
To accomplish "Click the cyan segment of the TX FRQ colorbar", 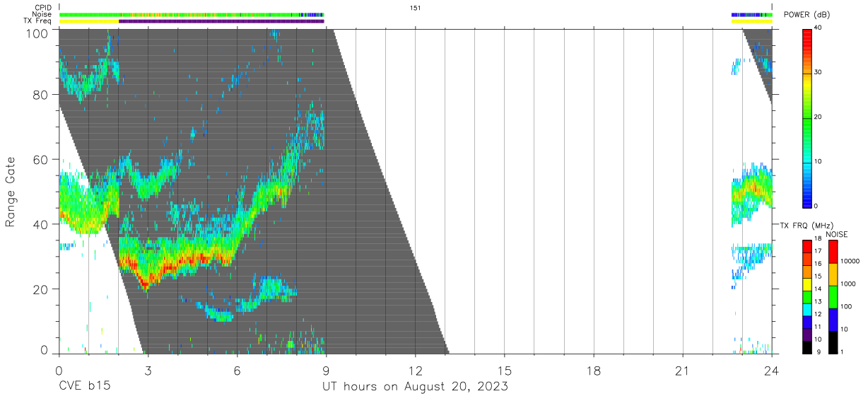I will tap(807, 309).
